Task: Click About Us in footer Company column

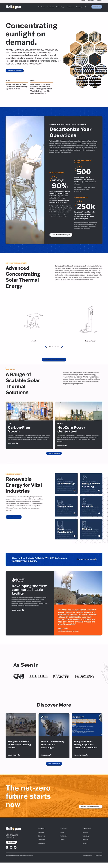Action: [x=41, y=832]
